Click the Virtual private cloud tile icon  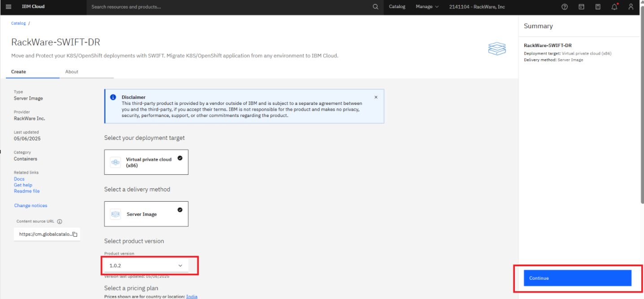coord(115,162)
